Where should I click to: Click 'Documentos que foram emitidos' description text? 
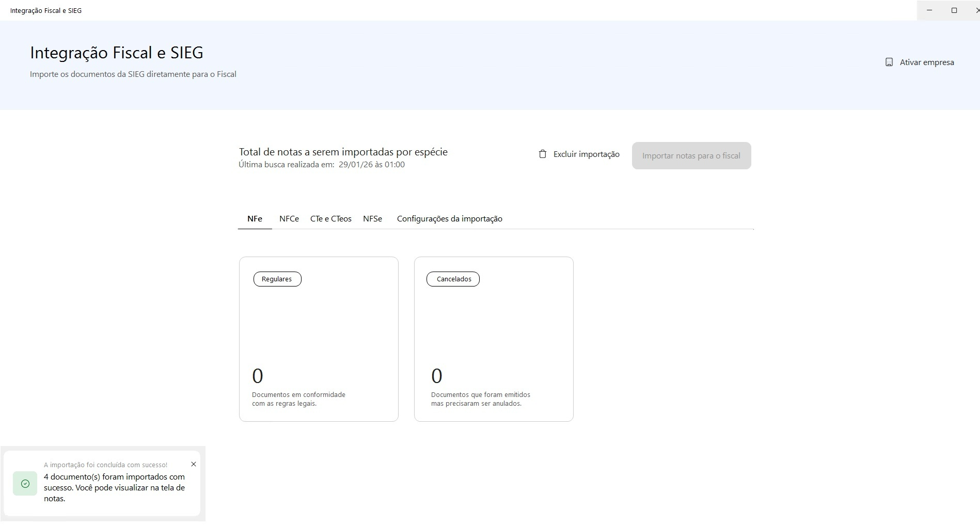click(x=481, y=399)
